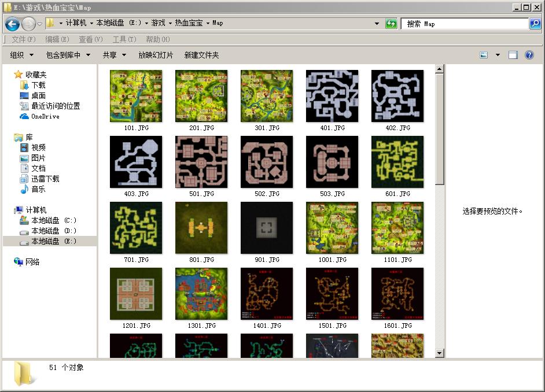Open the view options dropdown arrow
Viewport: 545px width, 392px height.
tap(498, 55)
